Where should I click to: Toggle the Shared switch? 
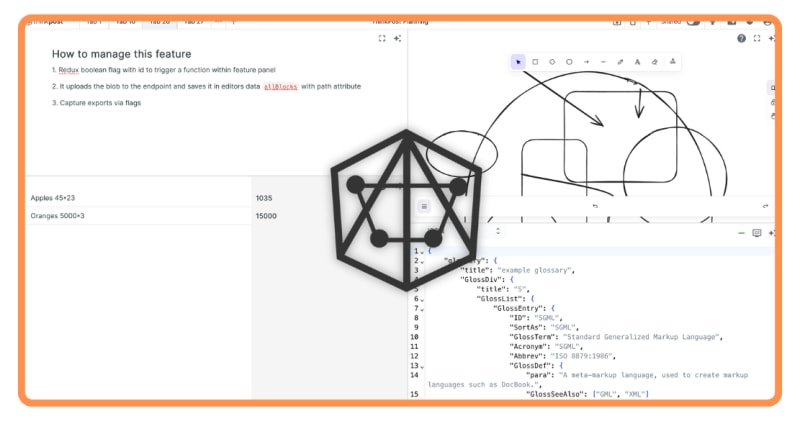click(x=692, y=21)
